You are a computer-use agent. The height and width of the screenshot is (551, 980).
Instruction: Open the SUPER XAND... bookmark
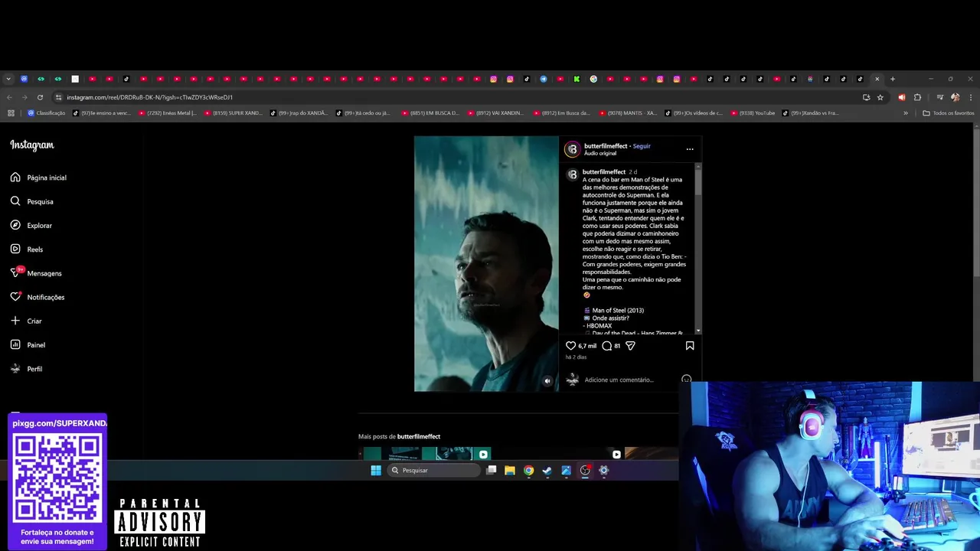tap(233, 113)
